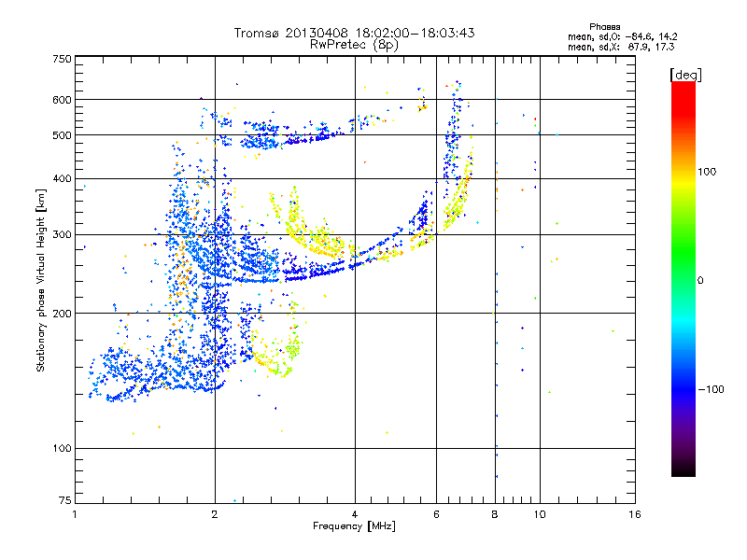
Task: Click the colorbar tick label '100'
Action: point(707,172)
